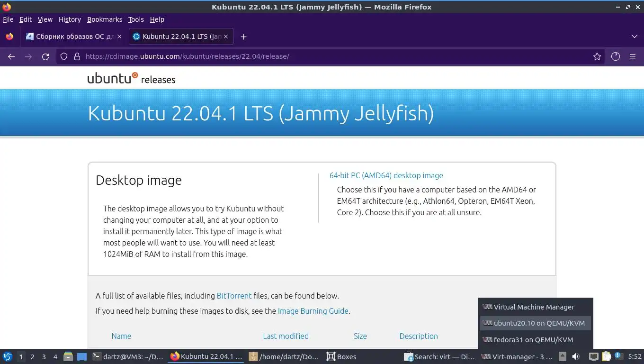Expand the list all tabs chevron
Viewport: 644px width, 364px height.
click(x=635, y=36)
